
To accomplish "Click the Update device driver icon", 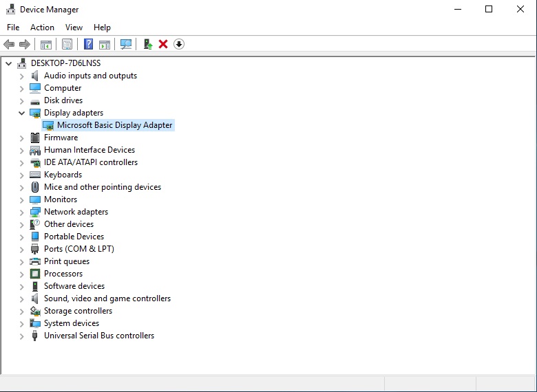I will click(147, 44).
